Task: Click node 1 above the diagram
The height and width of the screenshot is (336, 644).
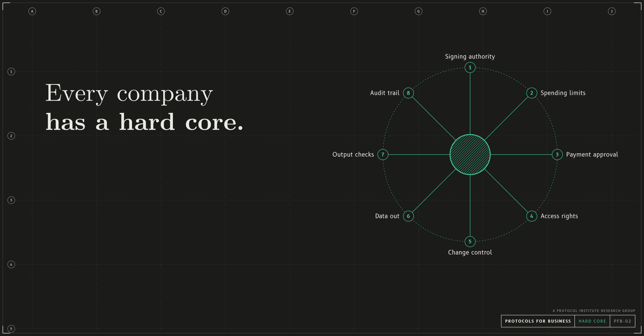Action: pos(470,68)
